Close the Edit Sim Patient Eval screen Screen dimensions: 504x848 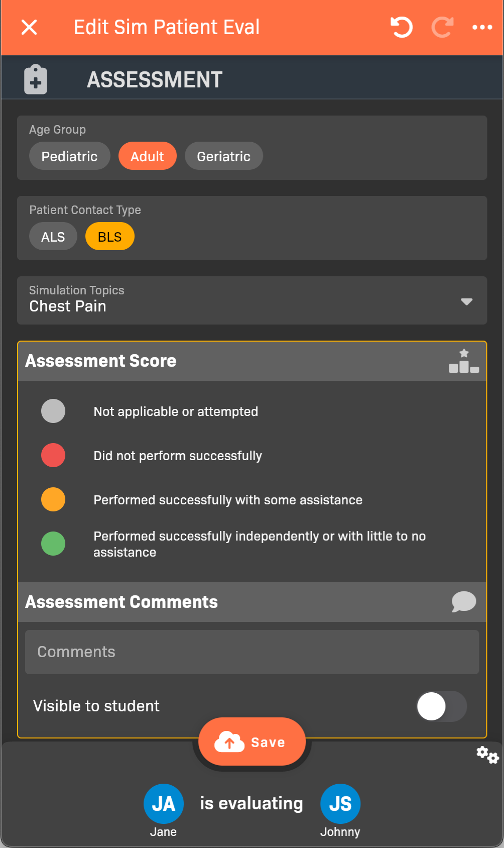tap(29, 27)
